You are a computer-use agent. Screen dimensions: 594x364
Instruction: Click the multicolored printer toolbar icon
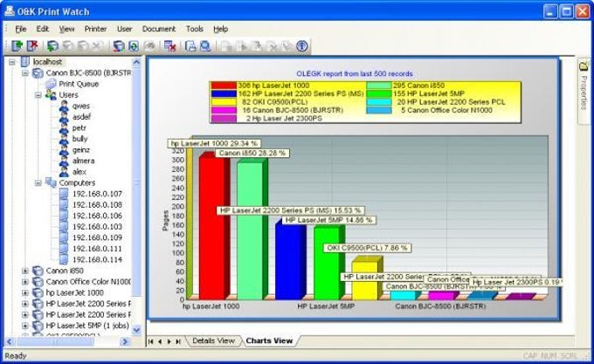(119, 46)
